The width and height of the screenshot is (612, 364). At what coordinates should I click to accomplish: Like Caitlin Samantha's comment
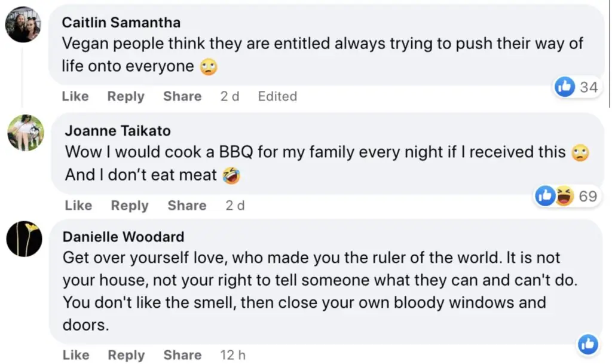point(75,96)
